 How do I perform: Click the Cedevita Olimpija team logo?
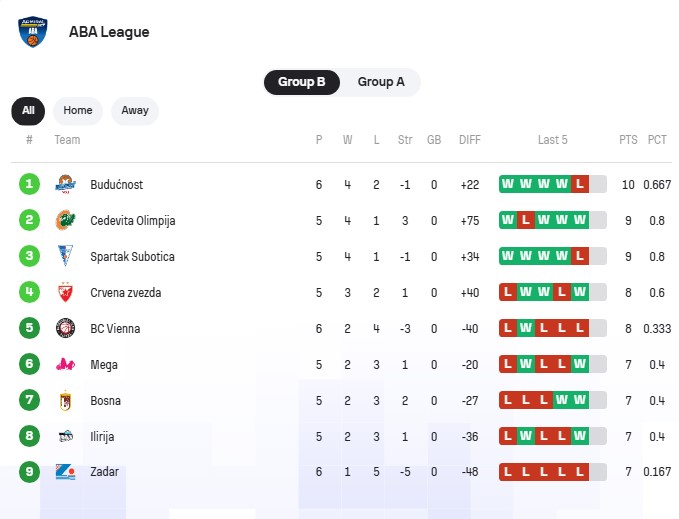point(66,220)
